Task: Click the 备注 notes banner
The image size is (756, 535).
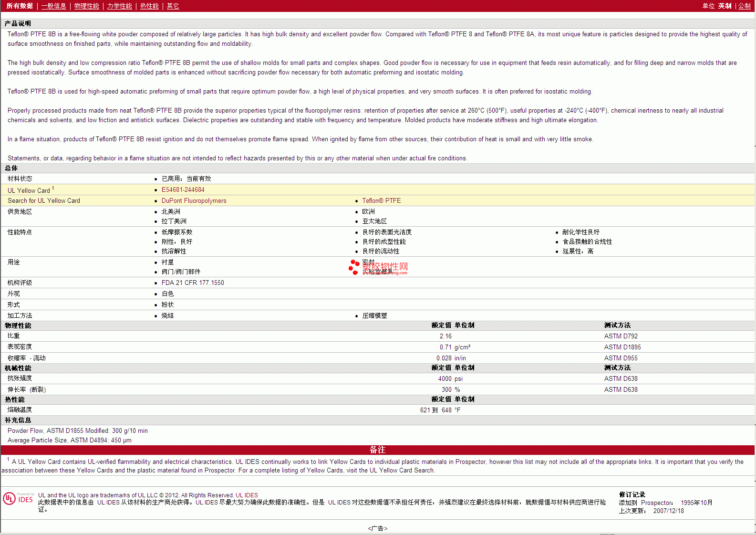Action: [377, 450]
